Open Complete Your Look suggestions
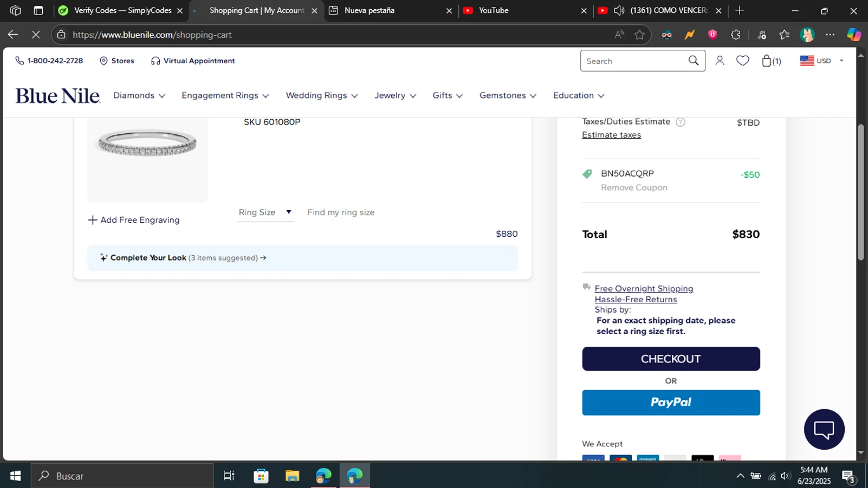 point(303,258)
